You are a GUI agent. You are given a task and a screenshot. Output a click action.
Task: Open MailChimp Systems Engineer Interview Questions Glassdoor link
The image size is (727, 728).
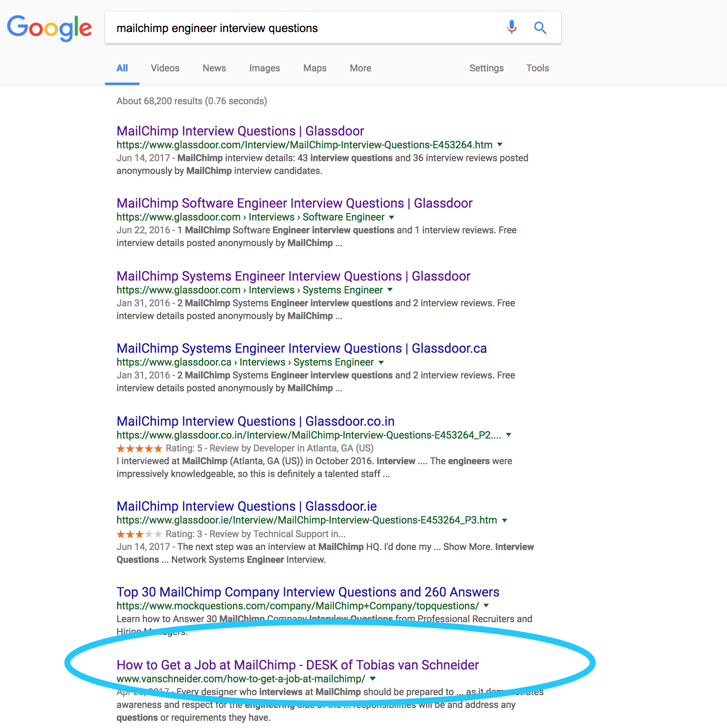[293, 276]
